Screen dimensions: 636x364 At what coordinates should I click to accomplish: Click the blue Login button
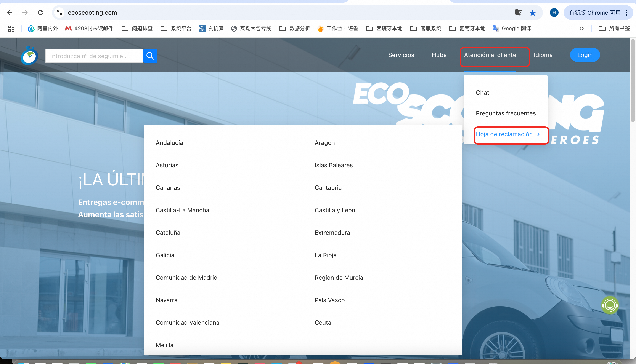(x=585, y=55)
